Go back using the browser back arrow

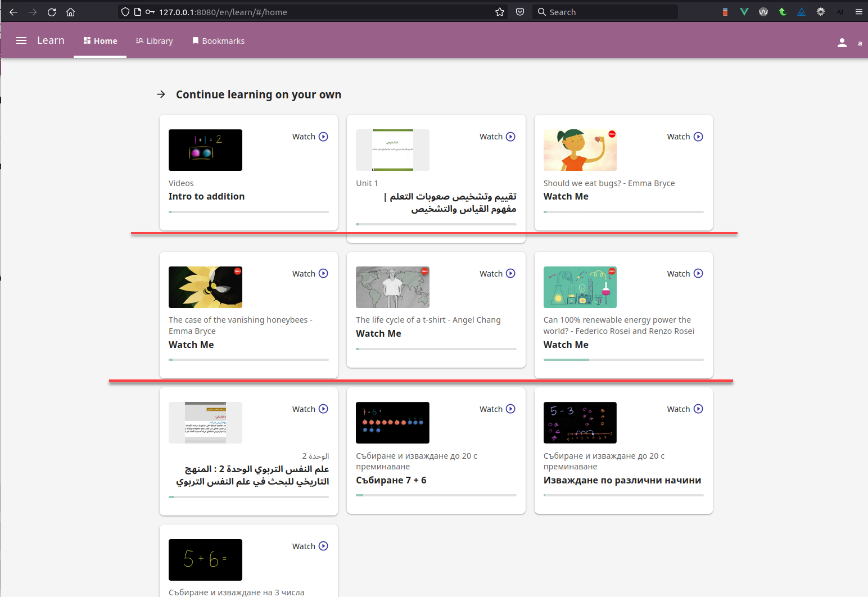pos(13,12)
